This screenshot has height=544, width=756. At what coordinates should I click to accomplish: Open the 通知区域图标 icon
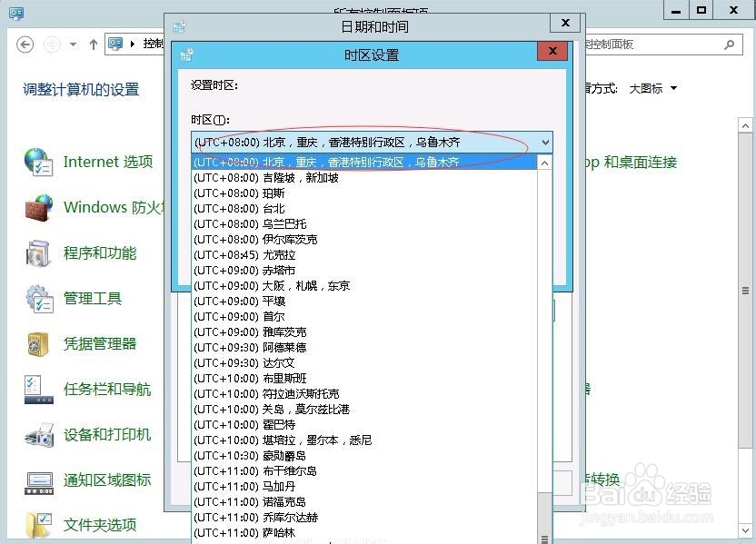[38, 483]
